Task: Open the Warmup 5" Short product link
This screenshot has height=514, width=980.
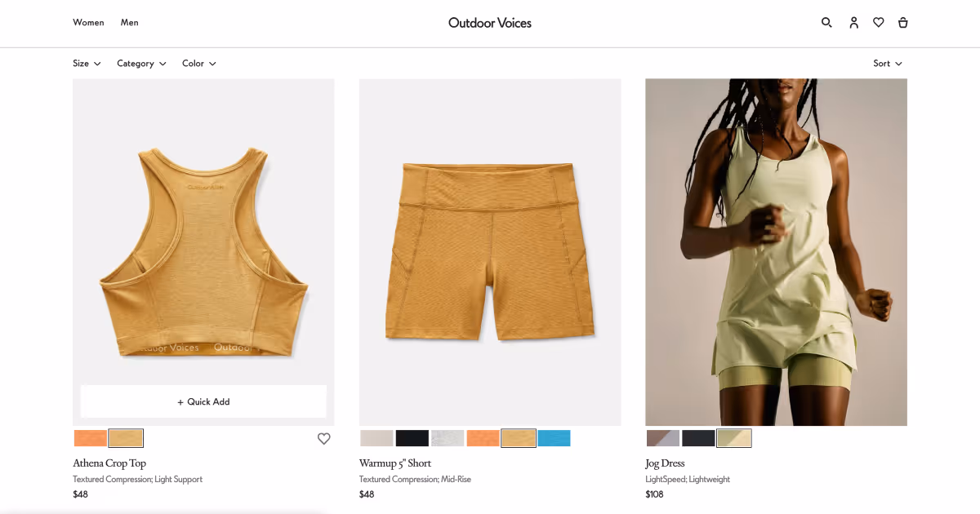Action: (395, 463)
